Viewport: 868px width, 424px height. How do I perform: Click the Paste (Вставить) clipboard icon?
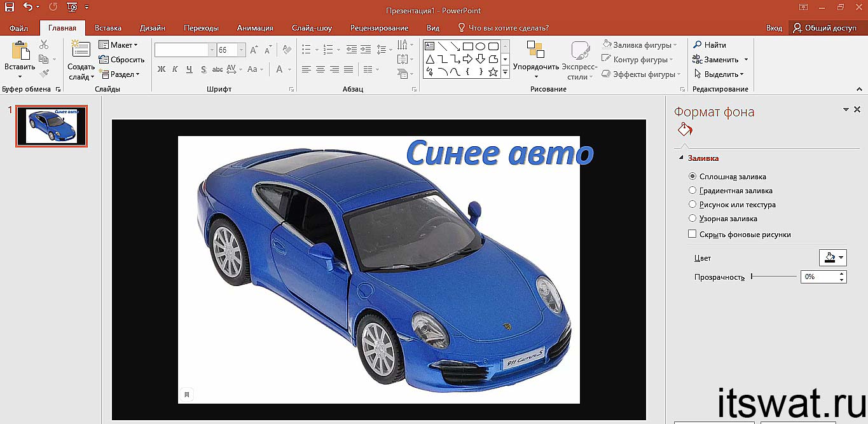tap(20, 51)
